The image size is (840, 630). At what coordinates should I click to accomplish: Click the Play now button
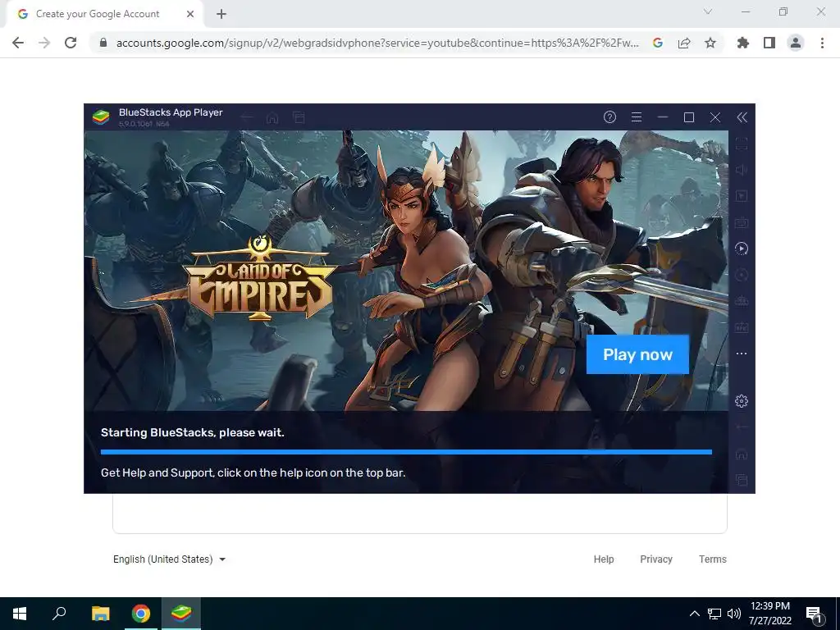pyautogui.click(x=637, y=354)
